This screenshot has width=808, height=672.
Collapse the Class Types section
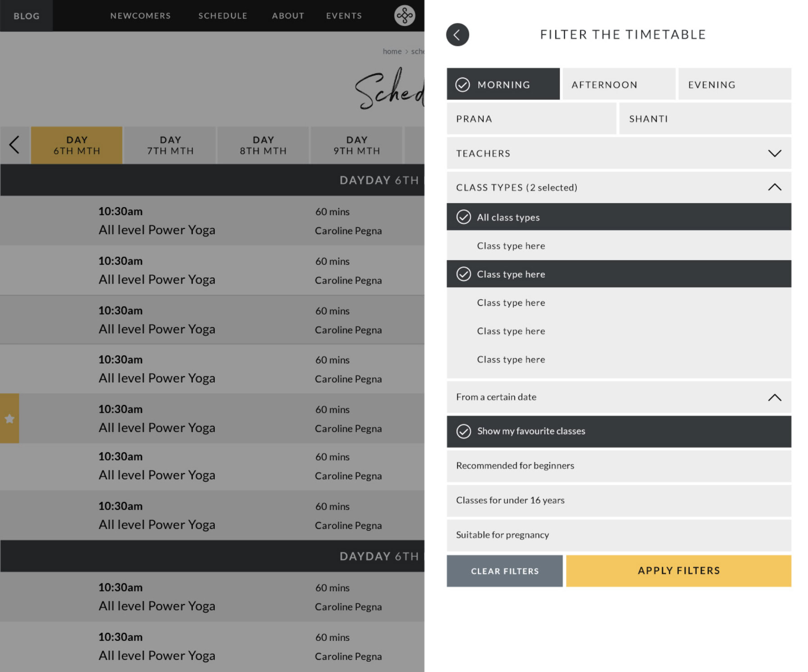(x=619, y=187)
